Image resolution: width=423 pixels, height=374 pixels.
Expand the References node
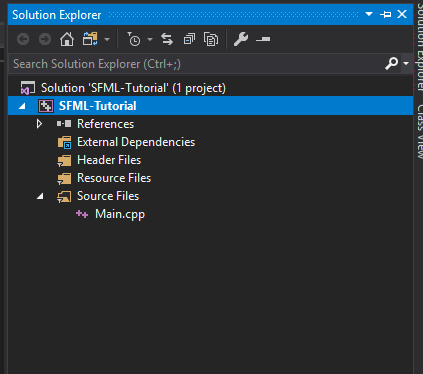pyautogui.click(x=39, y=124)
